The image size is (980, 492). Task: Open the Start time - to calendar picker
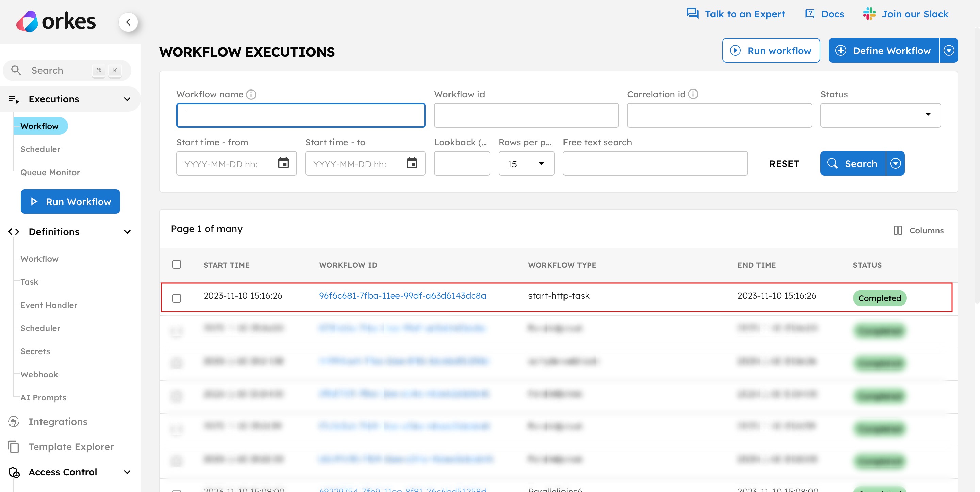point(412,163)
